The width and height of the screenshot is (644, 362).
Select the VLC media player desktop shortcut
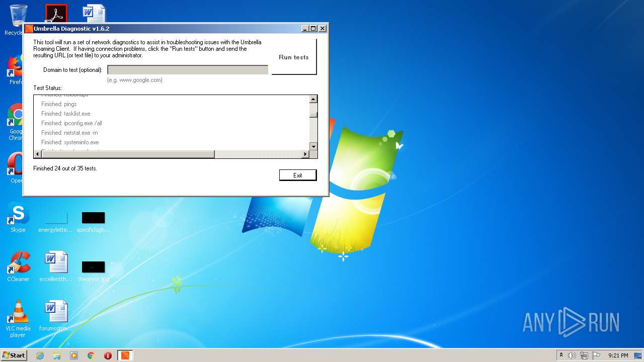[18, 319]
